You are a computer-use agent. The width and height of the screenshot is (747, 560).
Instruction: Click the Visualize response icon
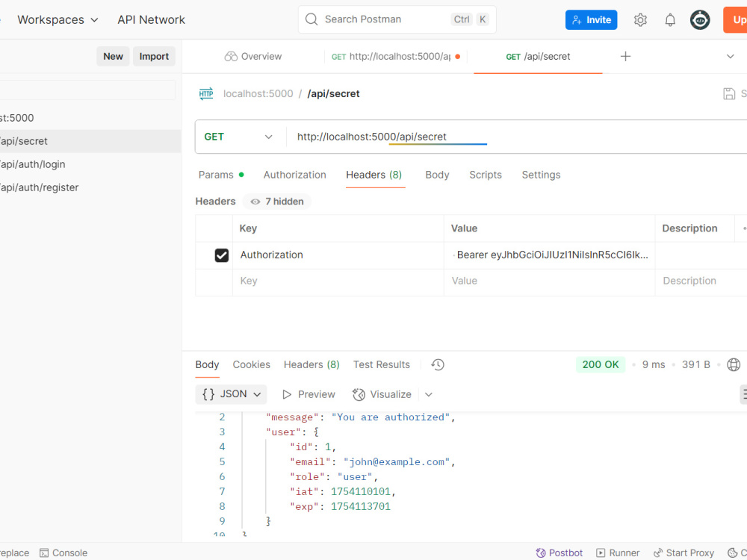359,394
